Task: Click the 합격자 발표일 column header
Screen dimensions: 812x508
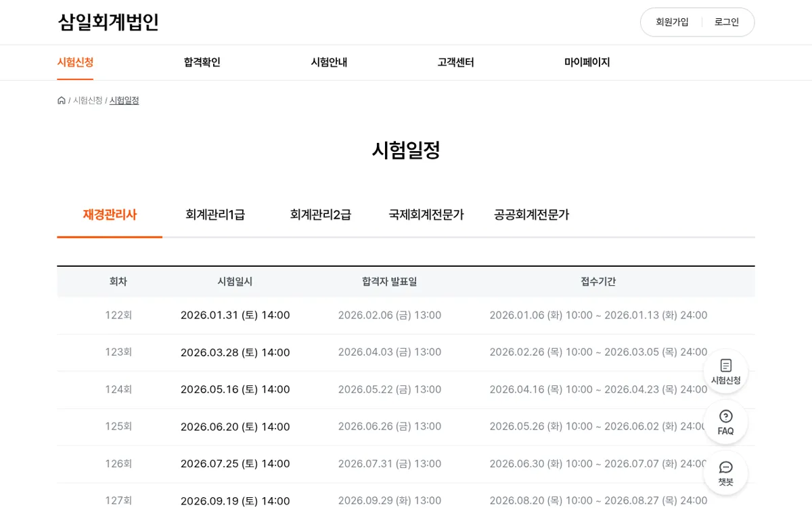Action: (x=390, y=282)
